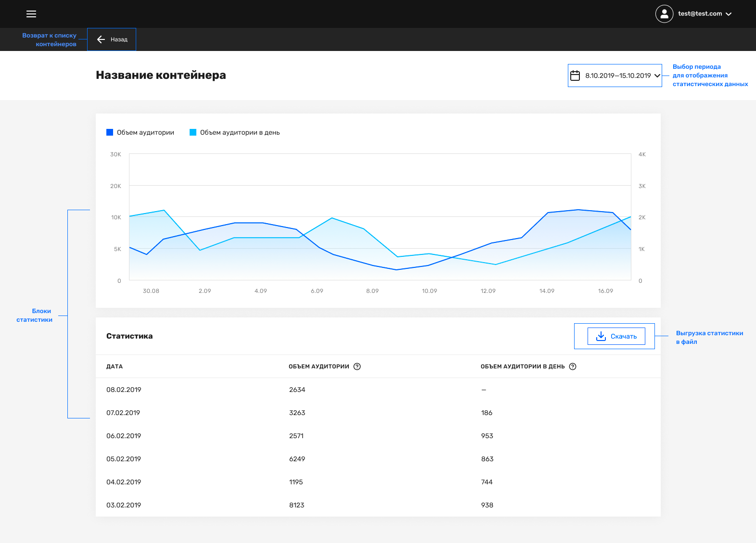Click the Название контейнера page title
Viewport: 756px width, 543px height.
coord(161,75)
